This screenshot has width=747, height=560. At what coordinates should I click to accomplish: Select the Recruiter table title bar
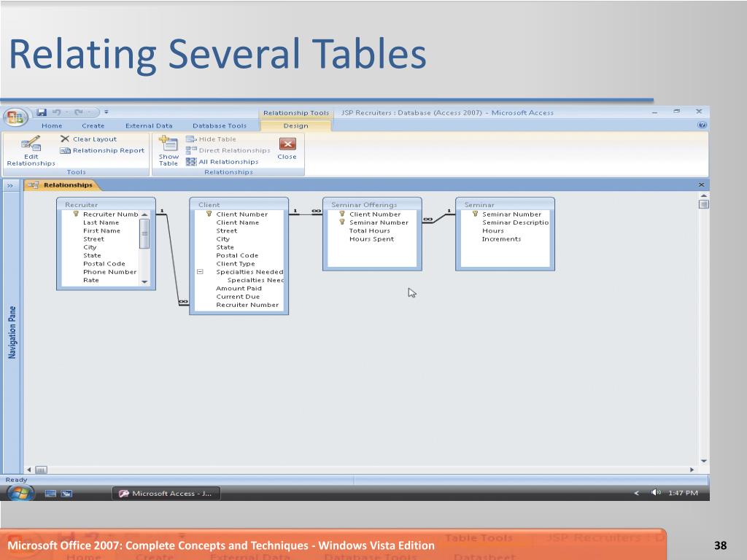pyautogui.click(x=106, y=204)
